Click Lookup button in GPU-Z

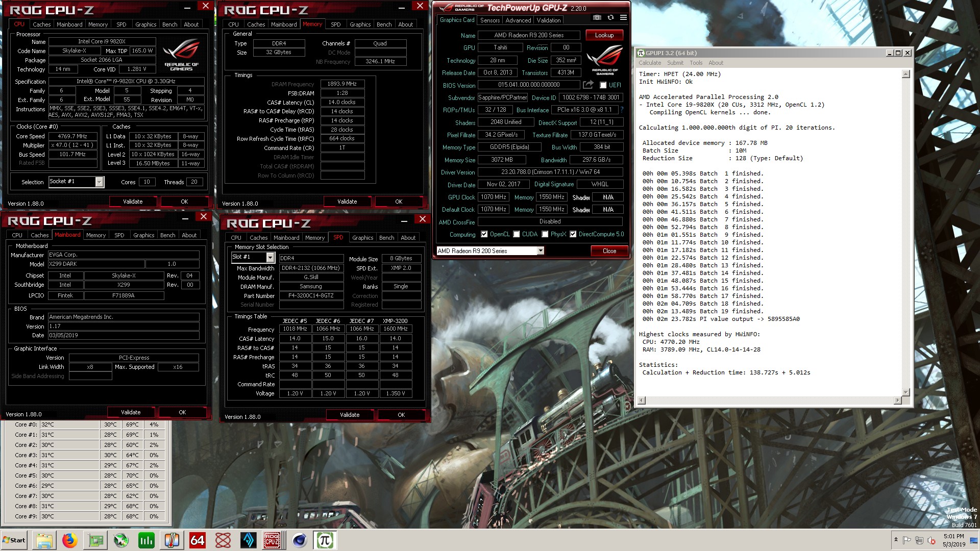coord(604,35)
